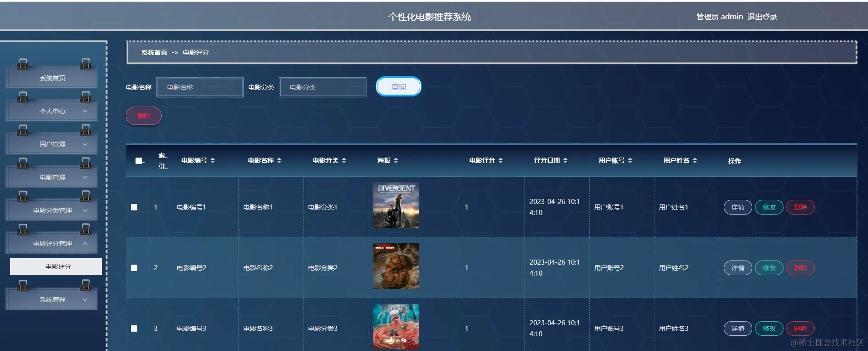Open 详情 for 电影名称3 row
Screen dimensions: 868x351
[738, 328]
